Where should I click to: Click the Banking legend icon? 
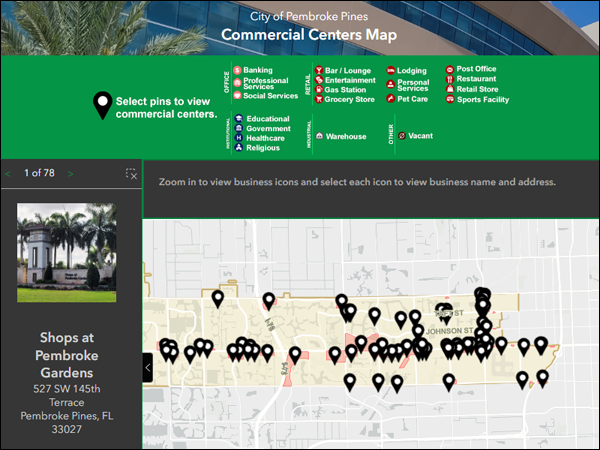click(238, 71)
